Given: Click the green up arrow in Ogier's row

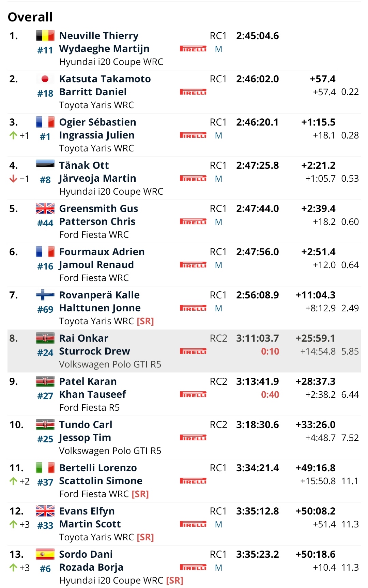Looking at the screenshot, I should pyautogui.click(x=13, y=135).
